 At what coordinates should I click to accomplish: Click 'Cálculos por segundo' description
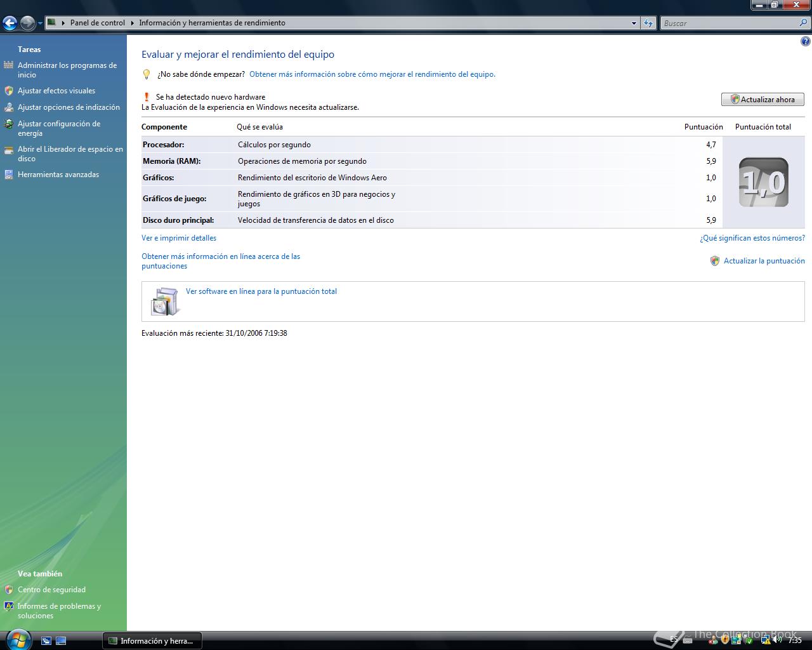[275, 145]
